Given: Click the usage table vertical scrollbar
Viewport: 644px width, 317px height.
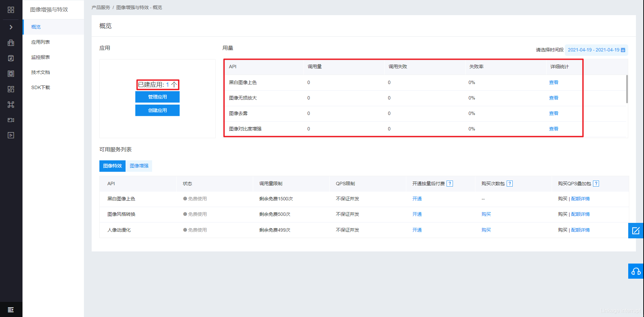Looking at the screenshot, I should (x=627, y=89).
